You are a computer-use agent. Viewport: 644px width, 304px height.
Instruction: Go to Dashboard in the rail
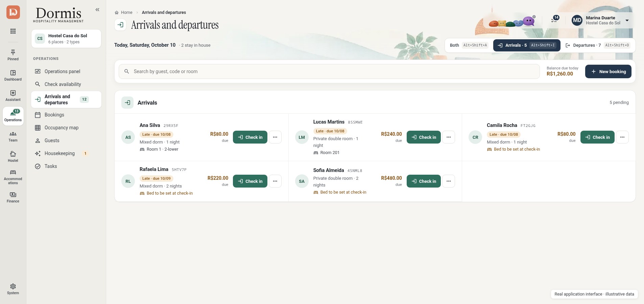tap(13, 75)
